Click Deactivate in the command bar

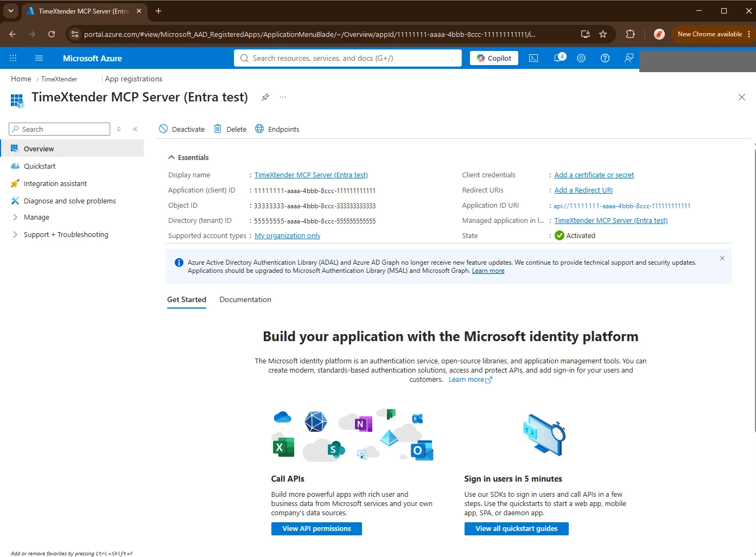182,129
